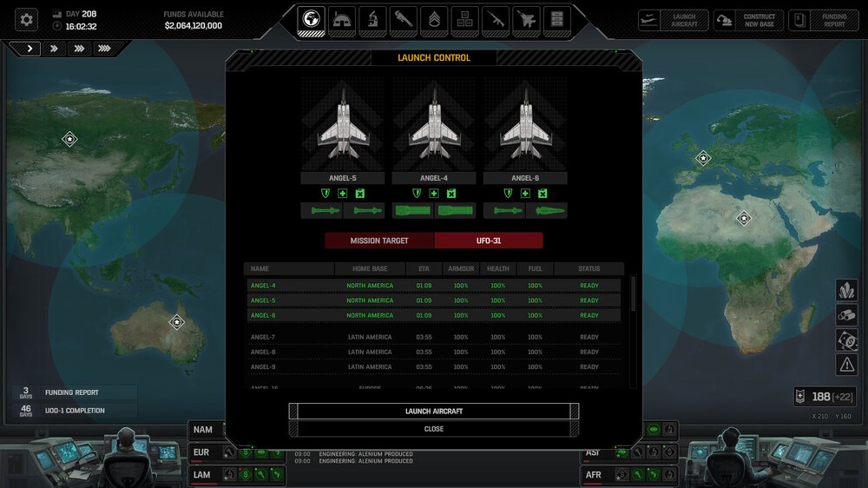Sort table by Home Base column
The height and width of the screenshot is (488, 868).
(x=370, y=268)
